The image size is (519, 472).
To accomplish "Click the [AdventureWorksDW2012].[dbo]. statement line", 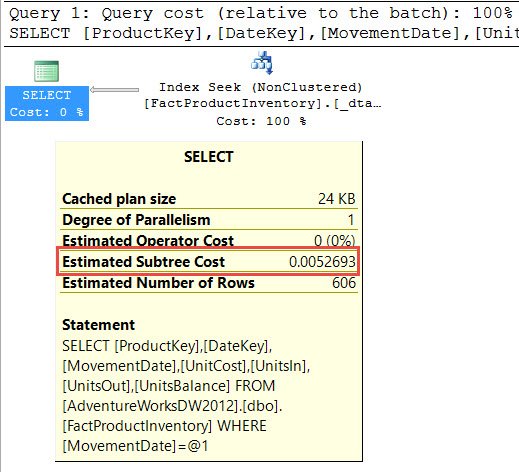I will tap(172, 406).
